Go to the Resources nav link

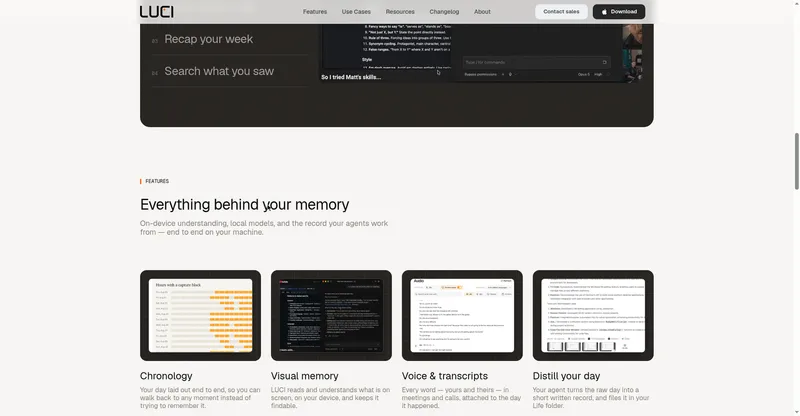tap(400, 12)
